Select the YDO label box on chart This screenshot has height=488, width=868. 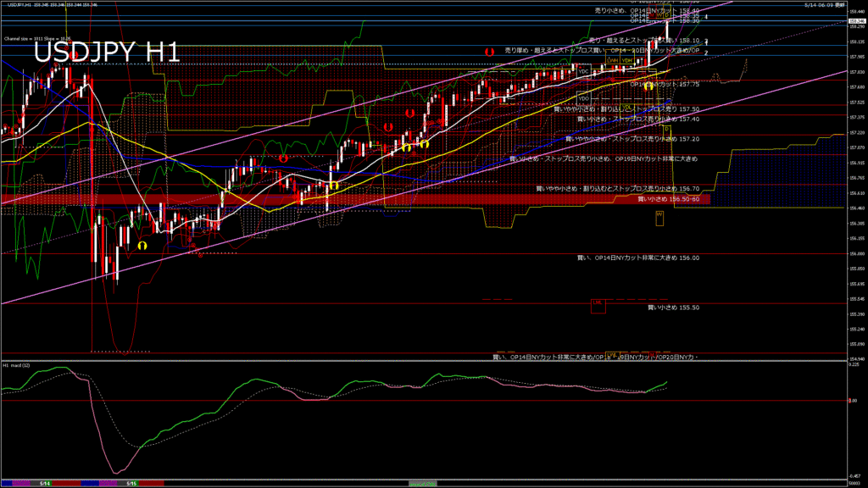pyautogui.click(x=583, y=98)
